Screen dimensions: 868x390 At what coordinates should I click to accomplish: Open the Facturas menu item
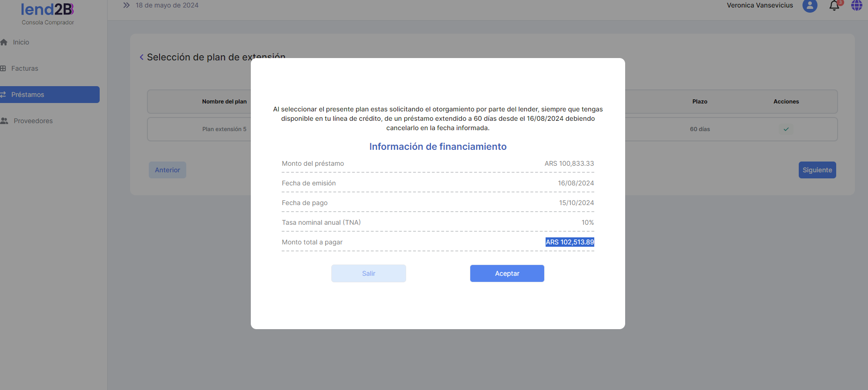coord(25,68)
